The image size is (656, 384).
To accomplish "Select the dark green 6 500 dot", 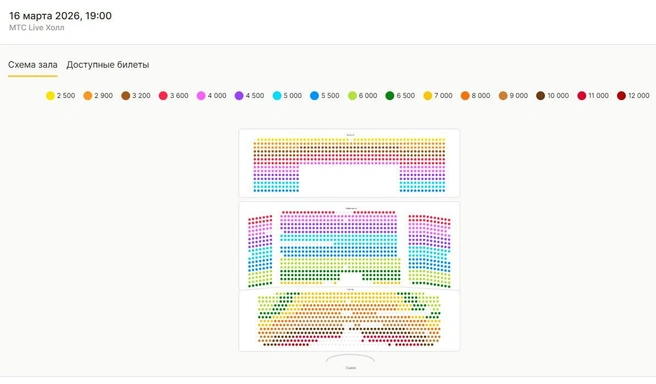I will point(390,96).
